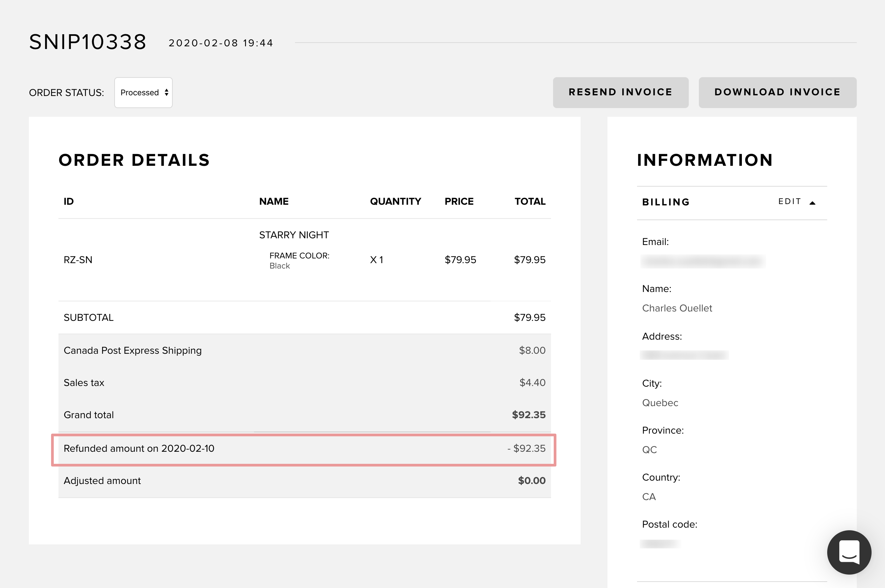This screenshot has height=588, width=885.
Task: Select the order number SNIP10338 heading
Action: pyautogui.click(x=88, y=42)
